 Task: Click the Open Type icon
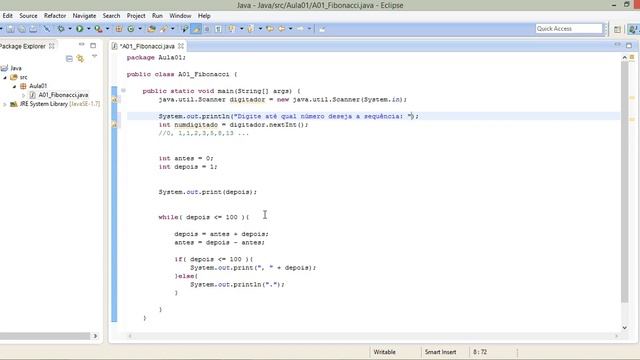151,29
